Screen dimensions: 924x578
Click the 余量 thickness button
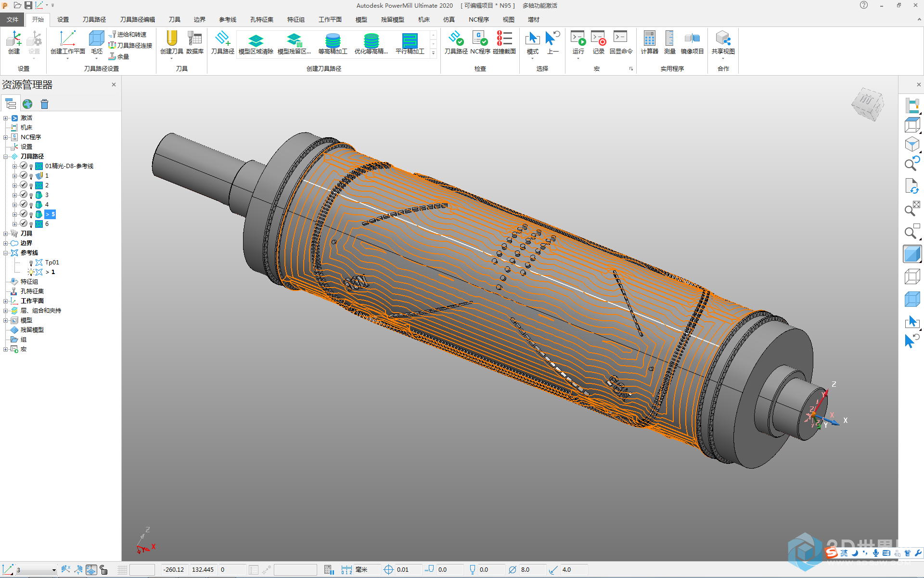(x=119, y=56)
